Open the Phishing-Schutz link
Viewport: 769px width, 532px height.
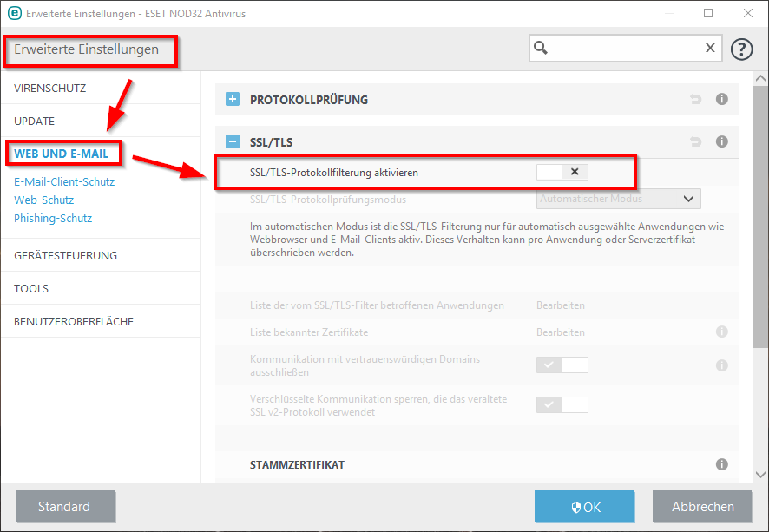click(x=53, y=218)
